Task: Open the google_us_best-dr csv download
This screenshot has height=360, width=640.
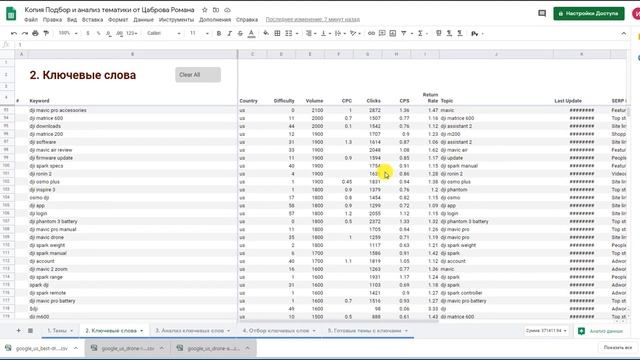Action: pyautogui.click(x=42, y=348)
